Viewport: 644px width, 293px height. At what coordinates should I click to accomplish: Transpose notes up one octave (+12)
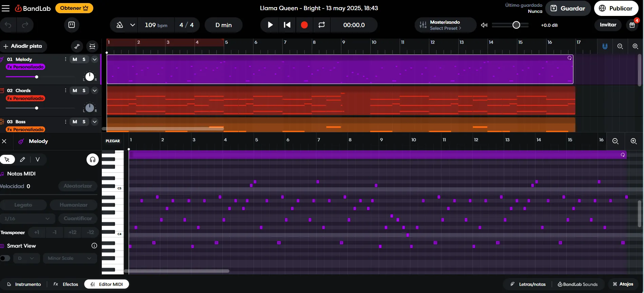[72, 232]
